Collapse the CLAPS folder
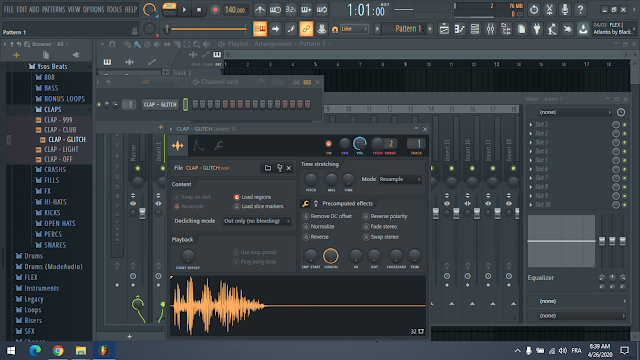This screenshot has width=640, height=360. 53,109
